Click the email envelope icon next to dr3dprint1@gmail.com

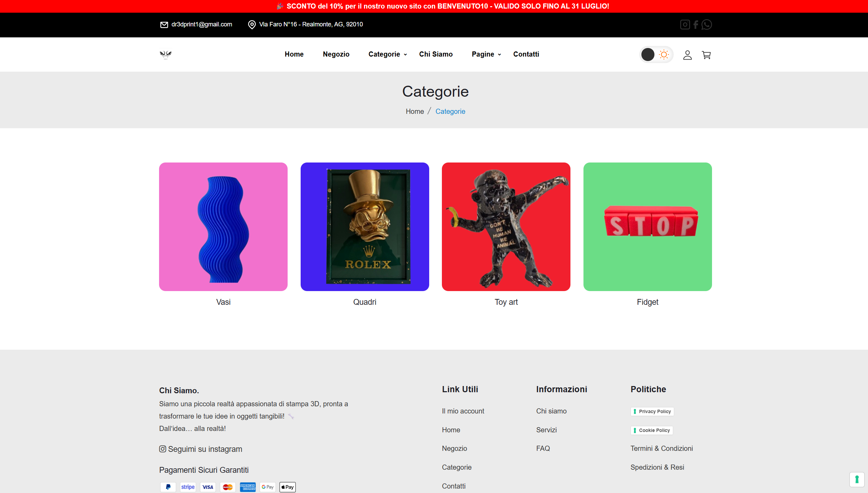164,25
